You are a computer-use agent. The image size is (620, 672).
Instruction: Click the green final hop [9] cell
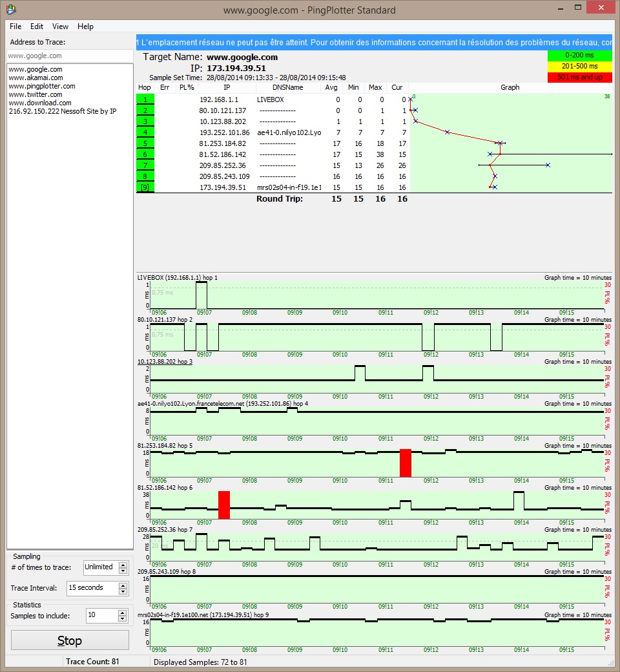click(145, 187)
